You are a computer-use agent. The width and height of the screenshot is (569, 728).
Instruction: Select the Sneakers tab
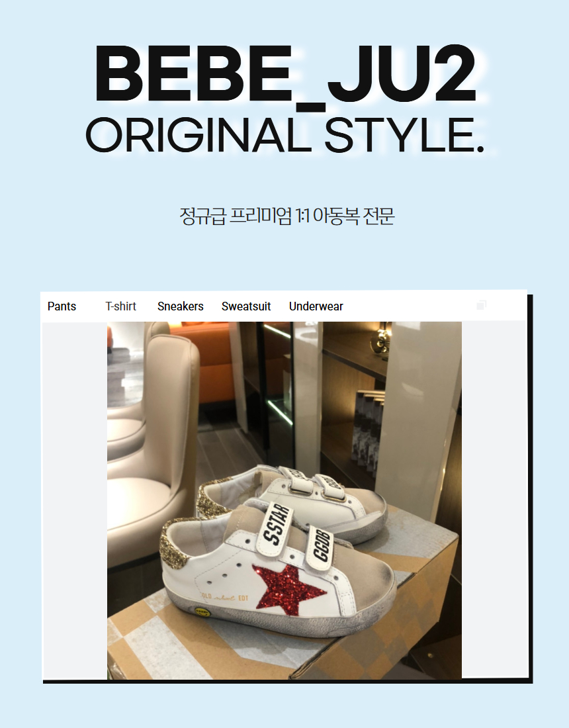(181, 306)
